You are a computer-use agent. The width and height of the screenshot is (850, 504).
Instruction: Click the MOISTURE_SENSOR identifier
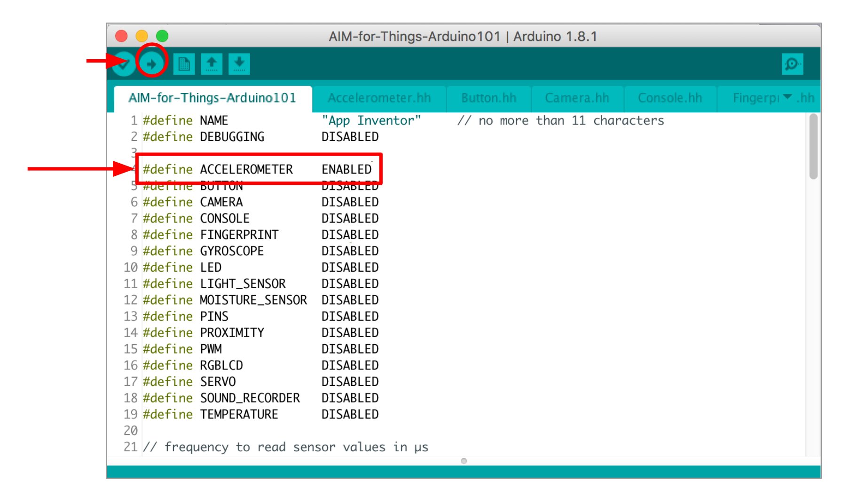tap(253, 300)
